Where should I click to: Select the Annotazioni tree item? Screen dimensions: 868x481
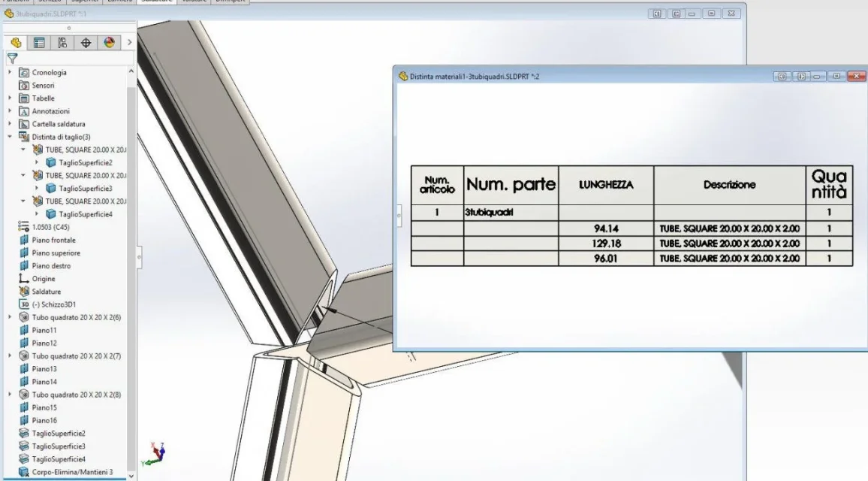(50, 110)
